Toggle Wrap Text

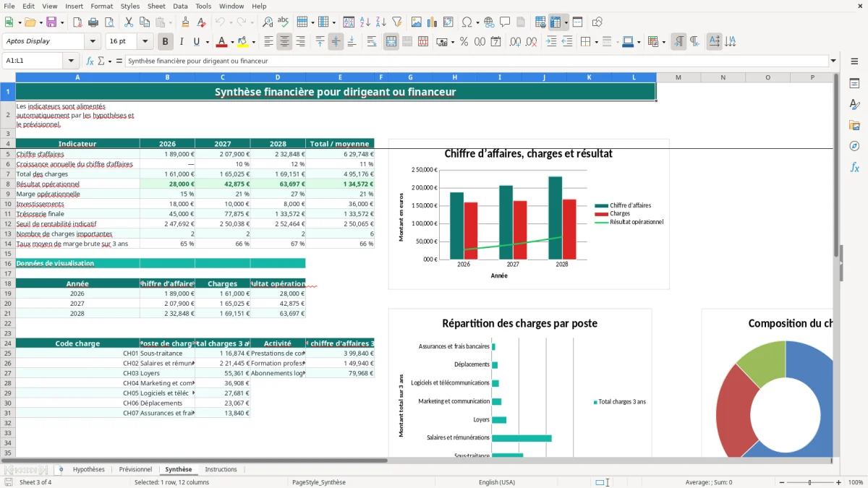372,41
